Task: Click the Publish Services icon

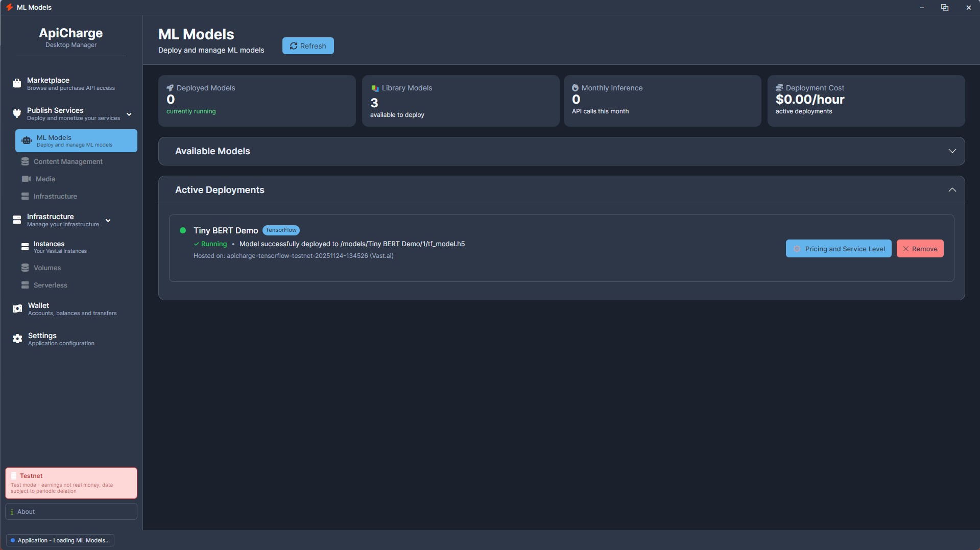Action: 17,113
